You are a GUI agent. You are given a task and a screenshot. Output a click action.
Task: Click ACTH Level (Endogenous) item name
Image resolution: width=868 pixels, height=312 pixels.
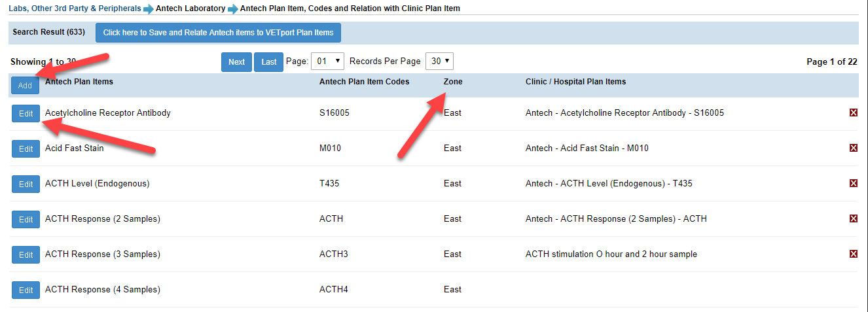[97, 183]
